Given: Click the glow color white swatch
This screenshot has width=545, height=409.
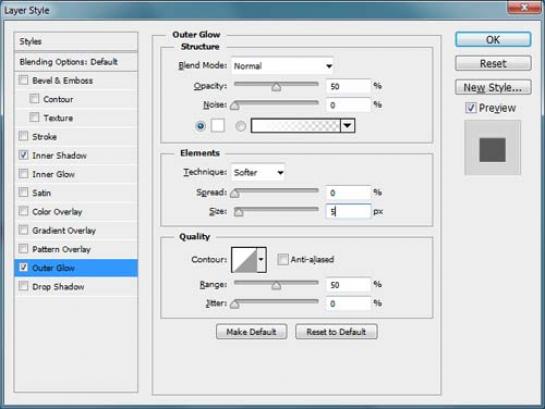Looking at the screenshot, I should pos(218,126).
